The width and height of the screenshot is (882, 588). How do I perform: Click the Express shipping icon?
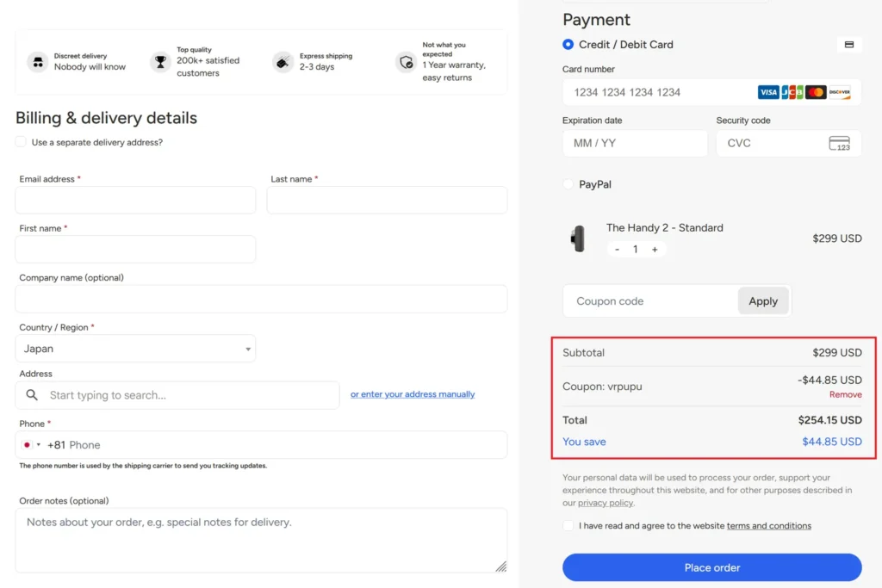(283, 62)
